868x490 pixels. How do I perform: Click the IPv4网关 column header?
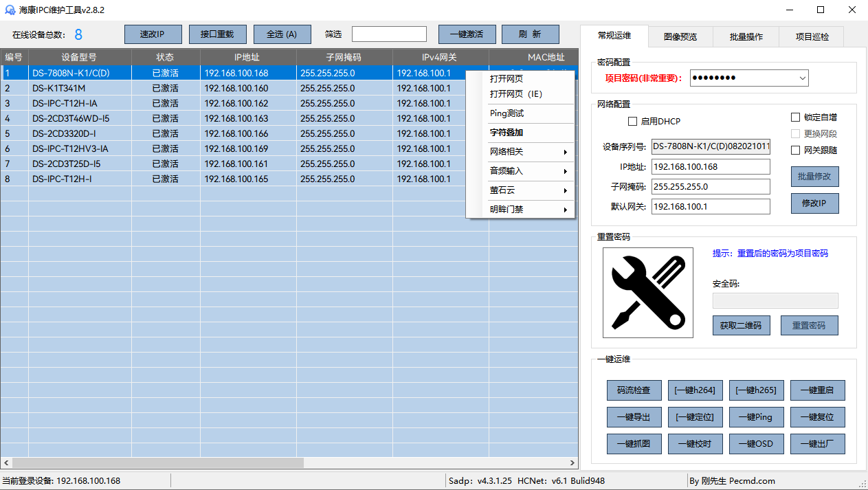click(441, 57)
